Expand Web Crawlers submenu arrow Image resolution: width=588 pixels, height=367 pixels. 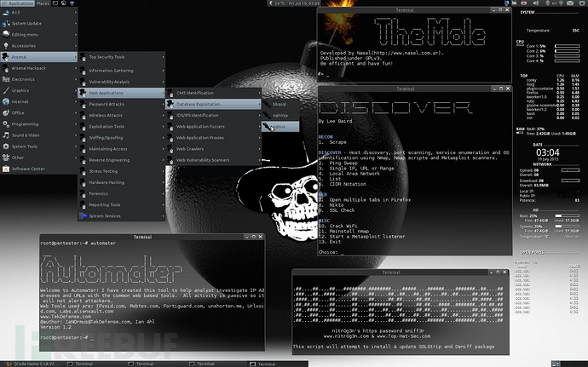coord(259,149)
